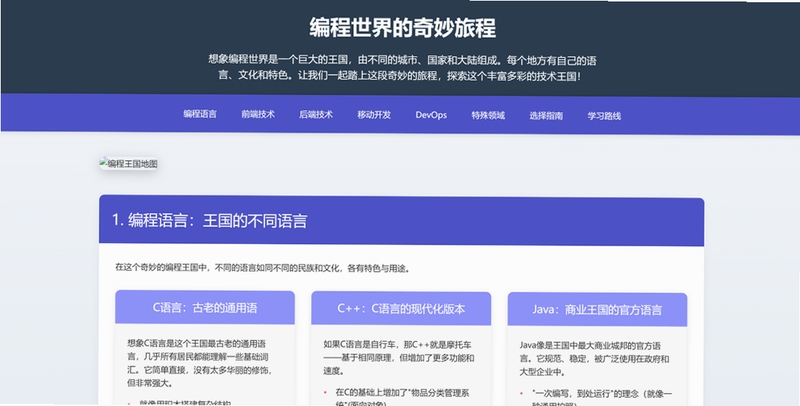Go to the 前端技术 section
The width and height of the screenshot is (800, 406).
click(x=258, y=114)
